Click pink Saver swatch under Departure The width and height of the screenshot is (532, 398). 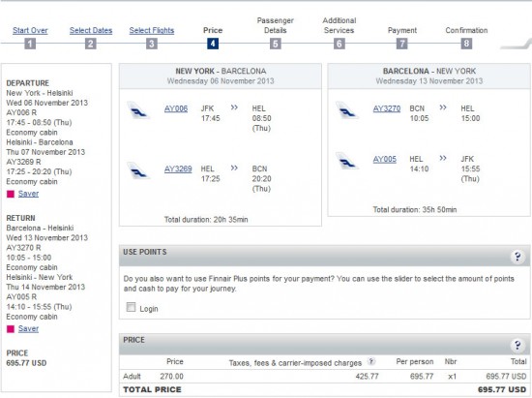[11, 194]
